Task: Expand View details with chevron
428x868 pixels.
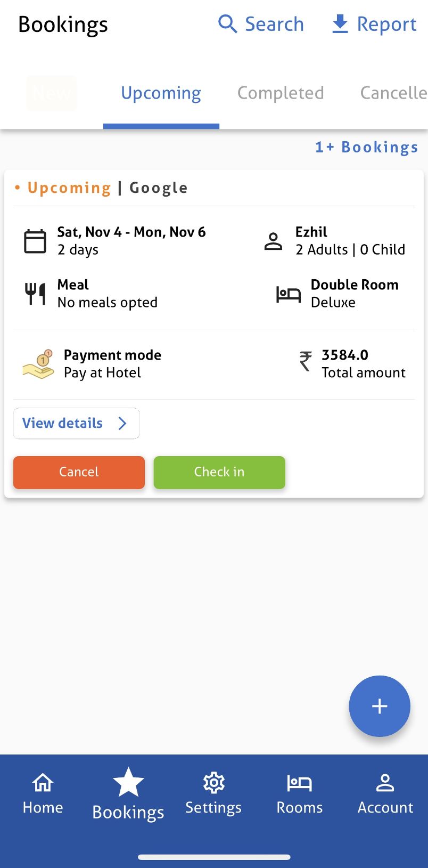Action: pos(76,423)
